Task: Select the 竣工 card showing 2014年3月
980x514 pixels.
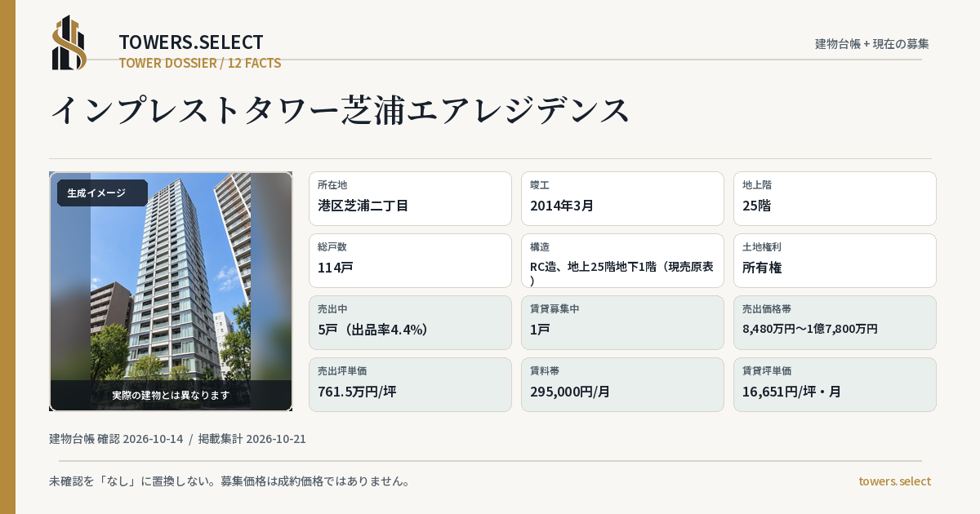Action: (622, 198)
